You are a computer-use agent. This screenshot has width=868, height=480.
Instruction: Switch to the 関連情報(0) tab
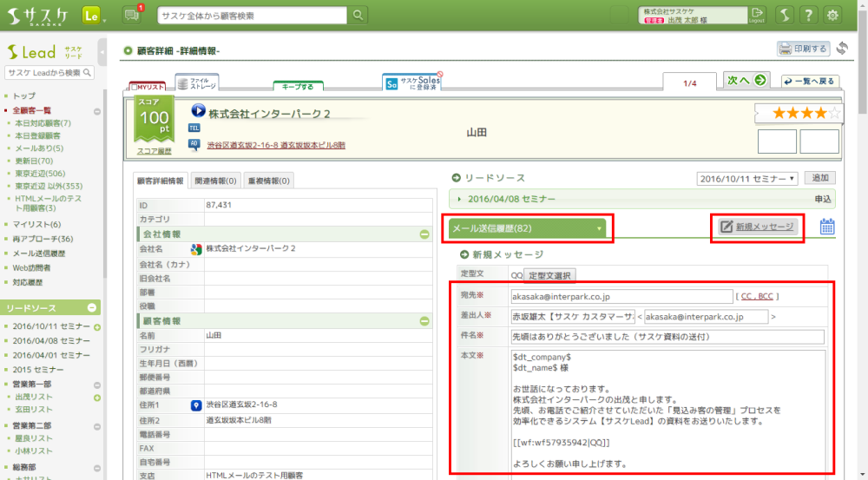tap(217, 181)
